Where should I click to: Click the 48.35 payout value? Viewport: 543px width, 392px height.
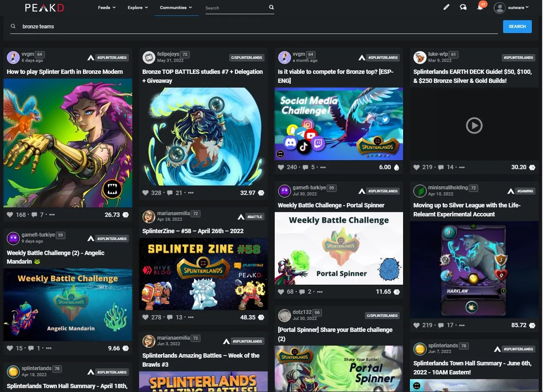click(x=248, y=317)
